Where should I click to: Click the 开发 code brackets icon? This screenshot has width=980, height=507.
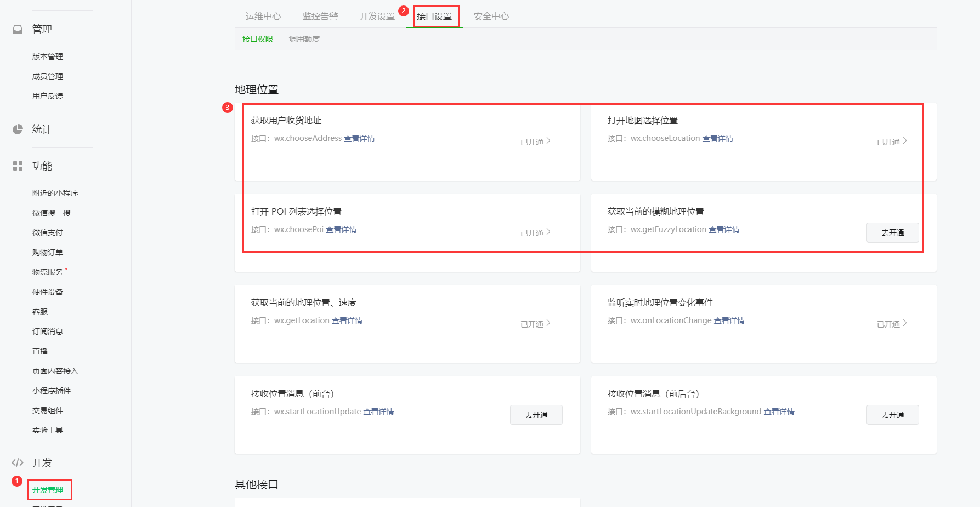coord(18,463)
